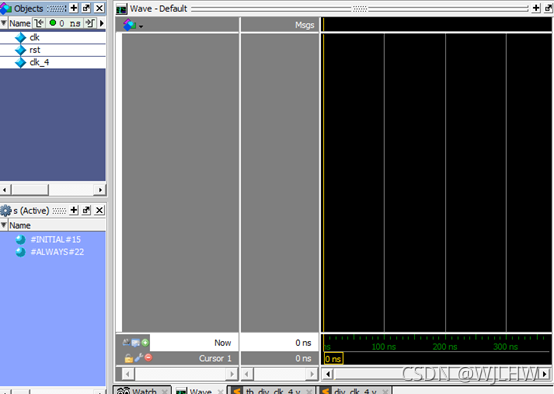Image resolution: width=554 pixels, height=394 pixels.
Task: Insert a new cursor with green plus
Action: coord(145,342)
